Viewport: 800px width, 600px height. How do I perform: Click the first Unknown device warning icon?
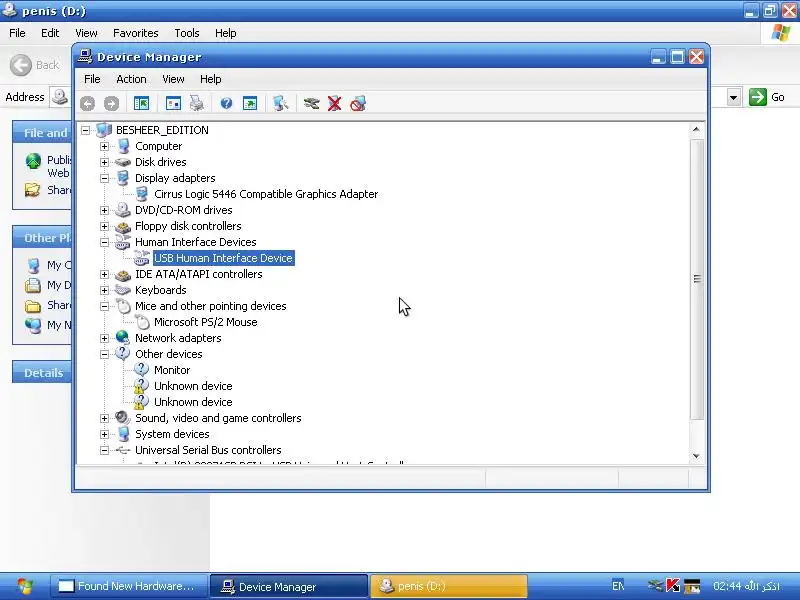[141, 386]
